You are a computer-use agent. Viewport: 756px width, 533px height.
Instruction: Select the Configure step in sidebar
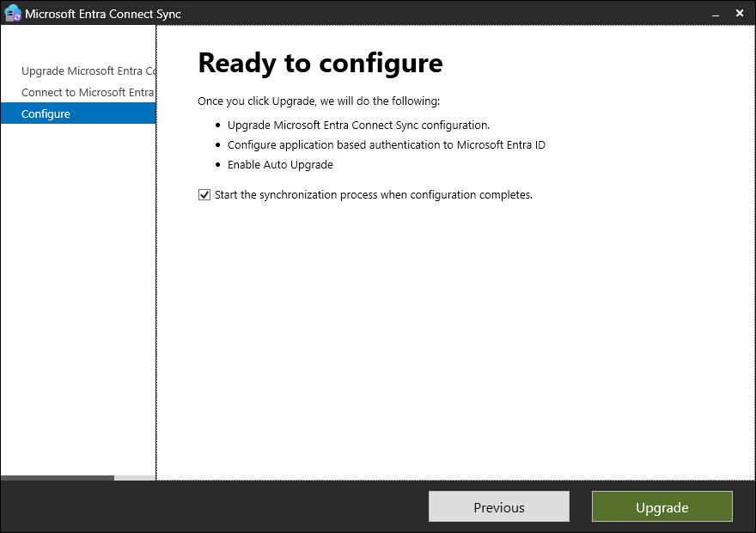pos(78,113)
